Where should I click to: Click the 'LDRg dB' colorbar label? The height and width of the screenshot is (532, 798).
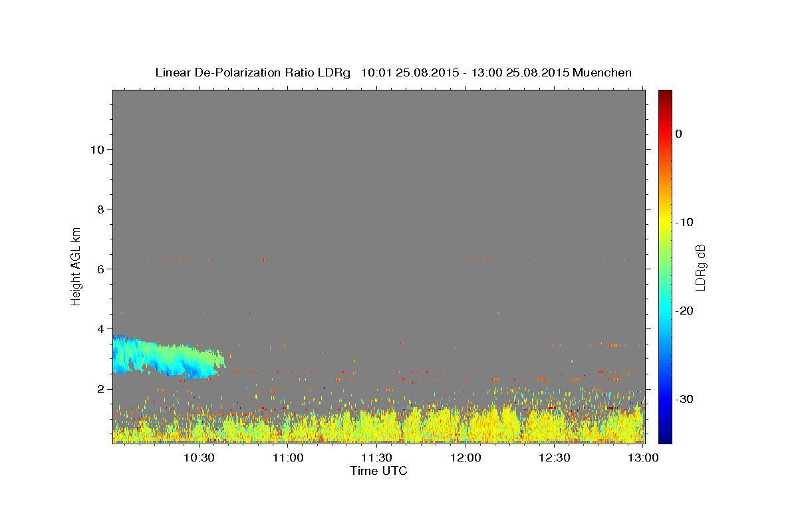point(700,267)
